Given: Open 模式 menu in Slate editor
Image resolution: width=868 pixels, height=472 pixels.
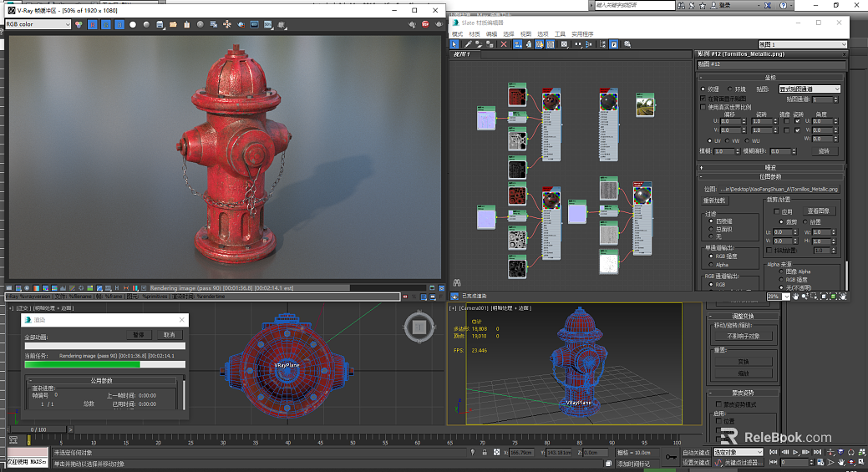Looking at the screenshot, I should pyautogui.click(x=457, y=34).
